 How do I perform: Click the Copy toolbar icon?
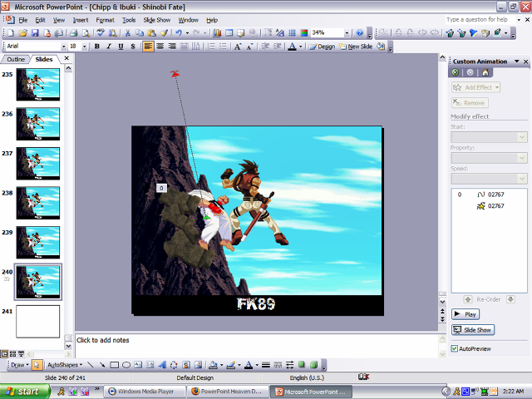coord(140,33)
